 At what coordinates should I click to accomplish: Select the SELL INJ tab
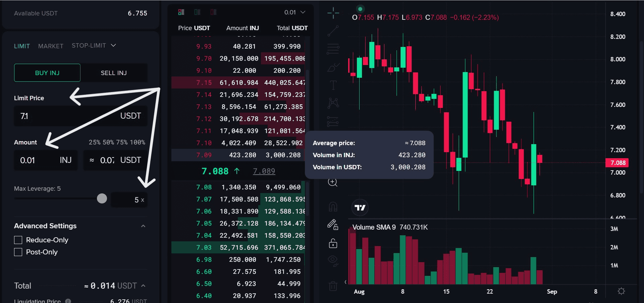(114, 73)
